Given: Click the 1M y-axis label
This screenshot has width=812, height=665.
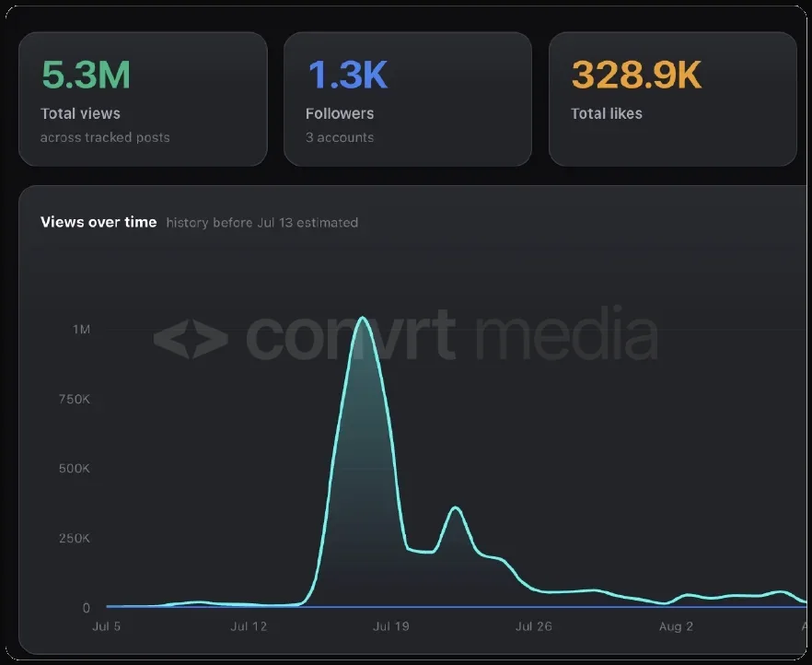Looking at the screenshot, I should (x=81, y=330).
